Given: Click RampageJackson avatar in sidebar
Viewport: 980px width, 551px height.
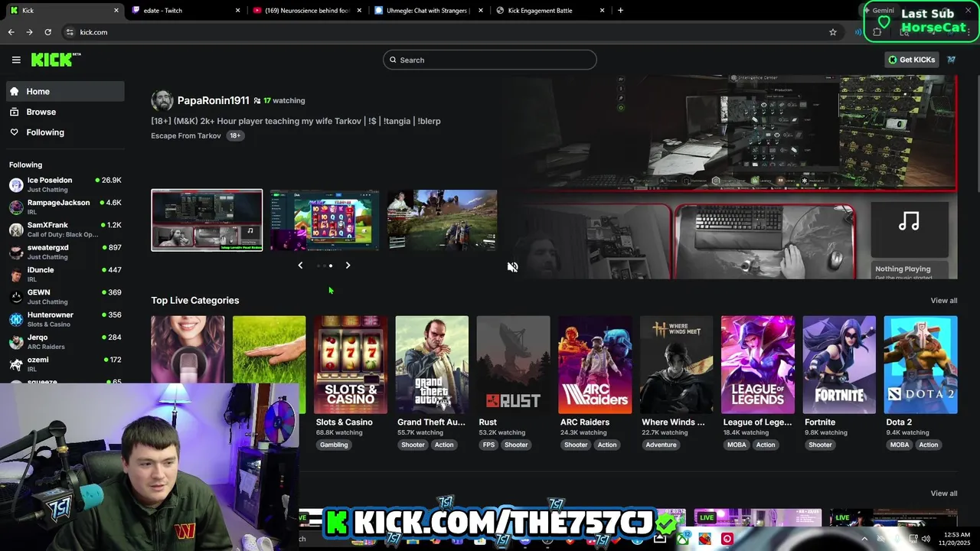Looking at the screenshot, I should pyautogui.click(x=16, y=207).
